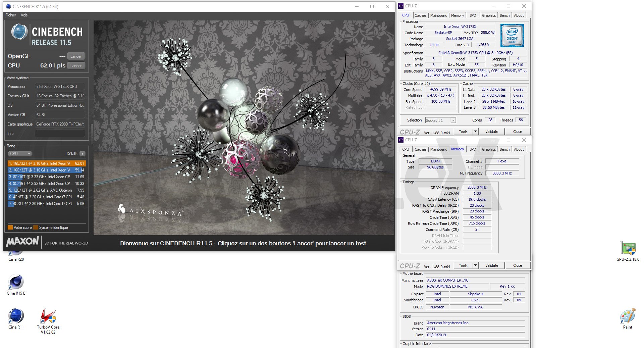Click Tools button in upper CPU-Z
Viewport: 644px width, 348px height.
click(463, 132)
